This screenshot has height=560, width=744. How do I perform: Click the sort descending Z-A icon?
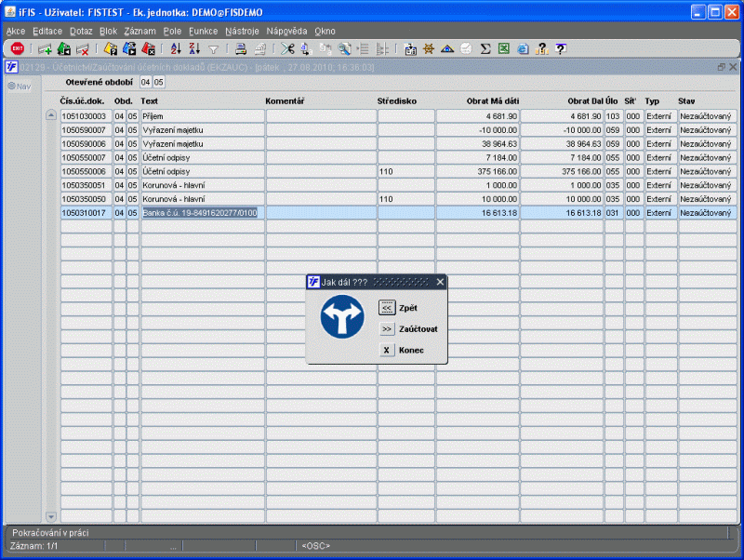194,48
